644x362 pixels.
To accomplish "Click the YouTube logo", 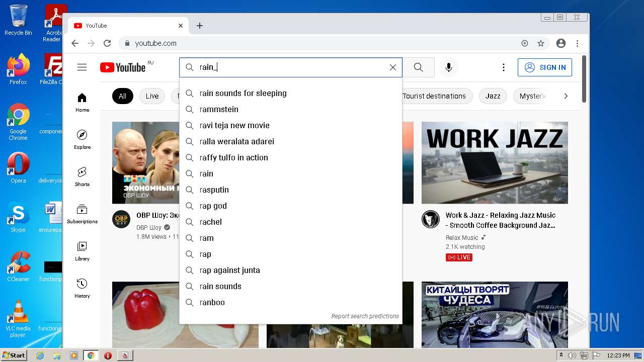I will (x=123, y=67).
